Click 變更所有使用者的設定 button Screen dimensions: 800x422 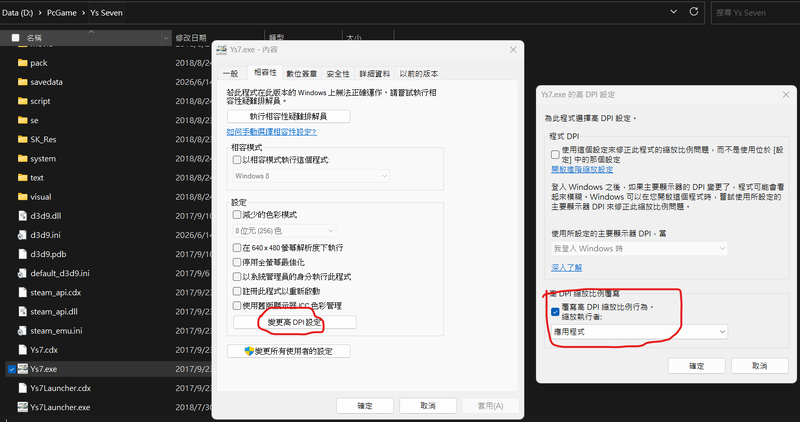click(288, 351)
